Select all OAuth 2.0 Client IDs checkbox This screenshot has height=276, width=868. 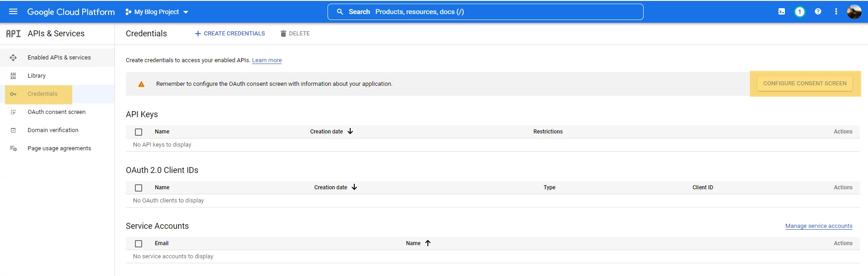click(139, 188)
